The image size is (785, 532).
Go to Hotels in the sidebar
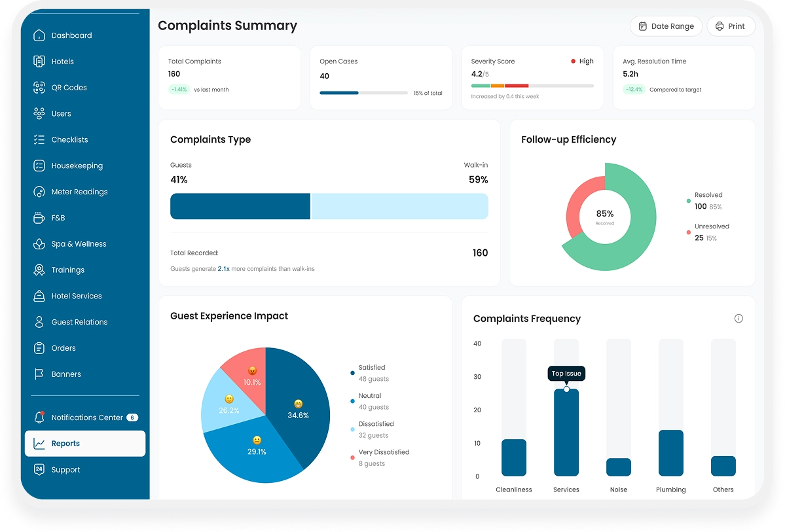[62, 62]
